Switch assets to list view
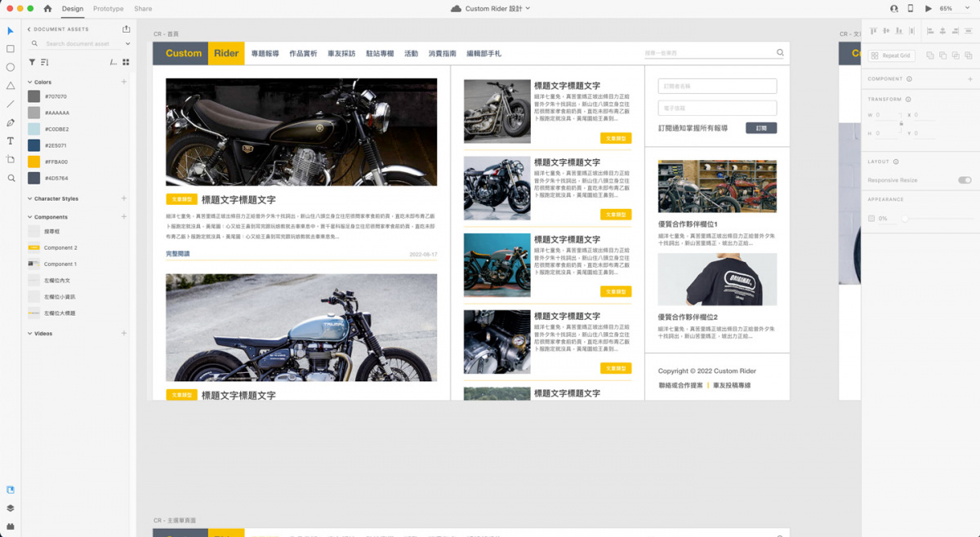The image size is (980, 537). [114, 62]
